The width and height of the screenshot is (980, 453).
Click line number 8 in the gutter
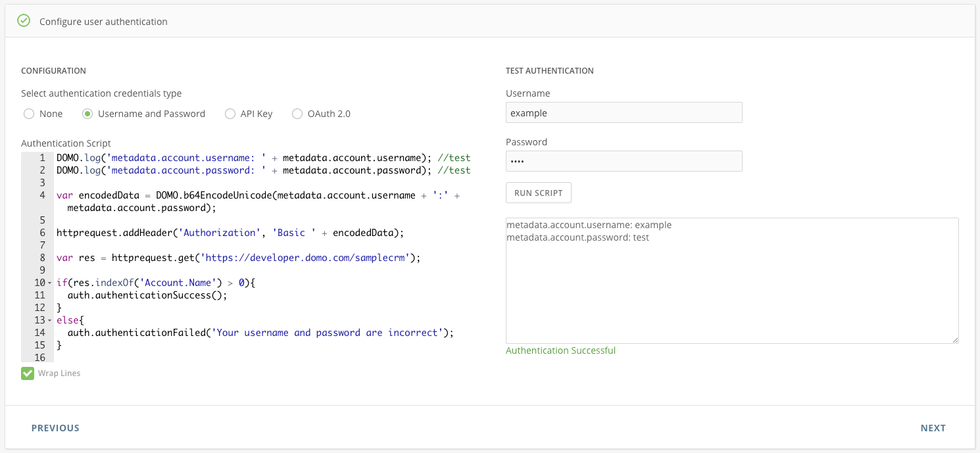[x=42, y=258]
